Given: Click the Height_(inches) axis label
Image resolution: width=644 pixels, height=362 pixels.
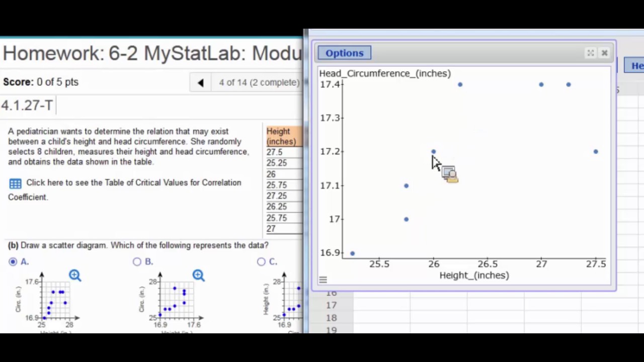Looking at the screenshot, I should click(474, 275).
